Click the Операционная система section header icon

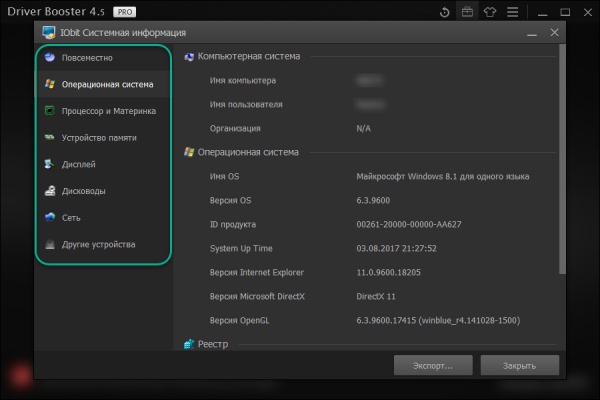pos(189,152)
